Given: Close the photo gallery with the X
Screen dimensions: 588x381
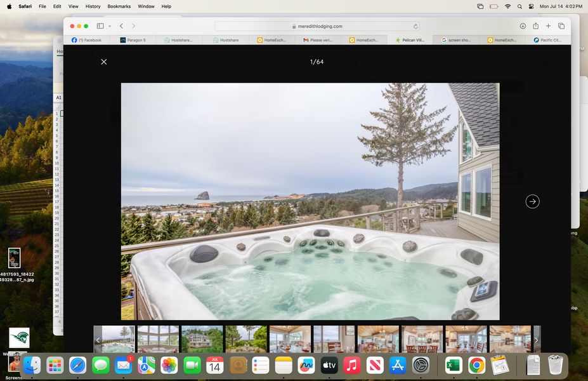Looking at the screenshot, I should point(104,62).
